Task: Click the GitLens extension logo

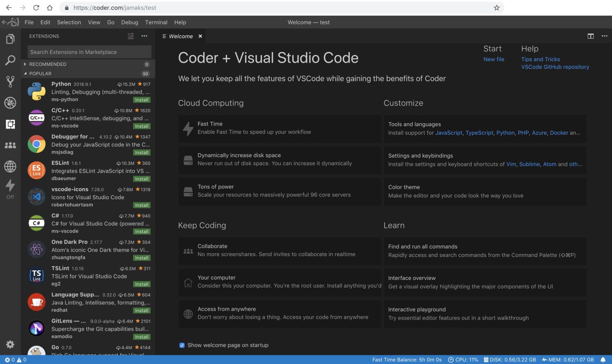Action: pyautogui.click(x=36, y=328)
